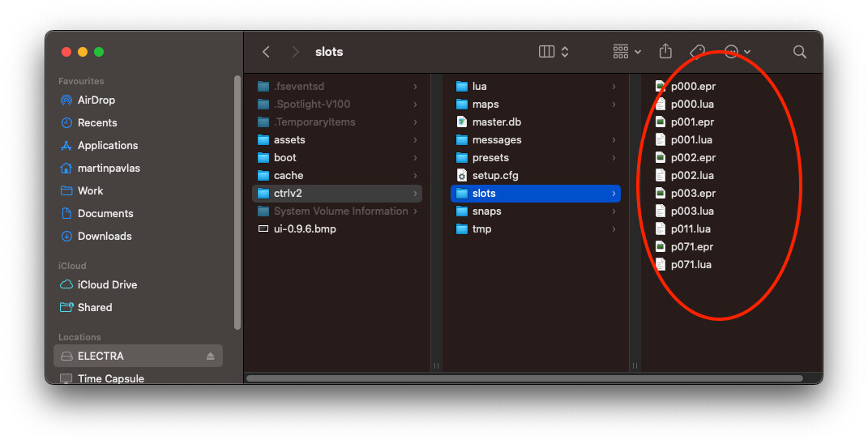868x444 pixels.
Task: Select the slots folder
Action: coord(536,193)
